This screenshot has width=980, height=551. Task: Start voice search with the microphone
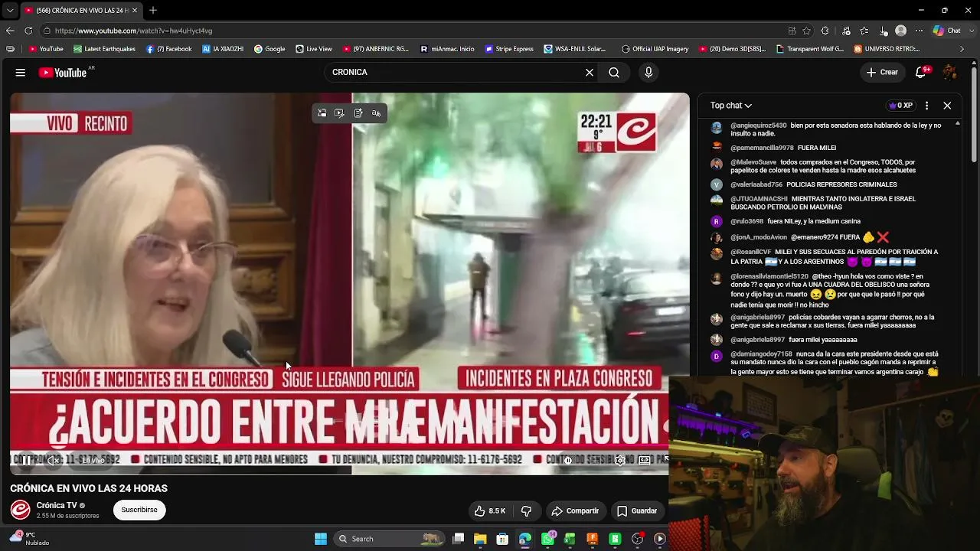click(x=648, y=73)
